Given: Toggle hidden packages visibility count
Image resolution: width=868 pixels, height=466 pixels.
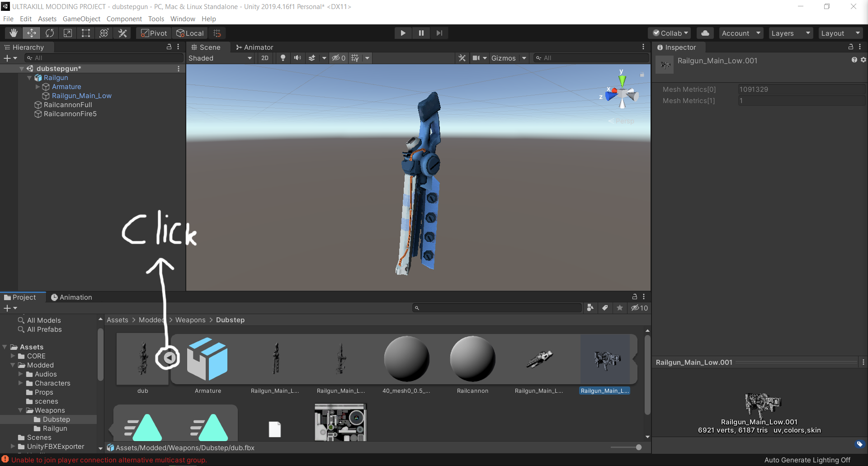Looking at the screenshot, I should pos(640,308).
